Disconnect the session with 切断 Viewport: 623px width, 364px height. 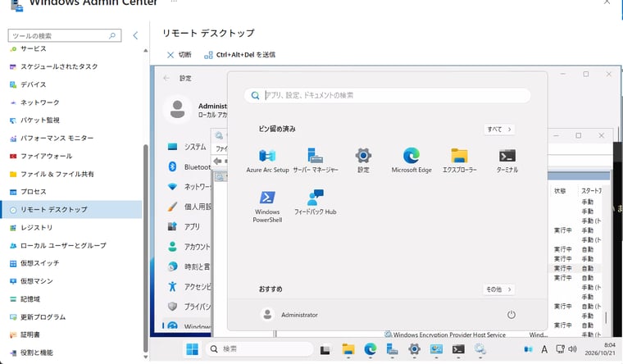[x=180, y=55]
